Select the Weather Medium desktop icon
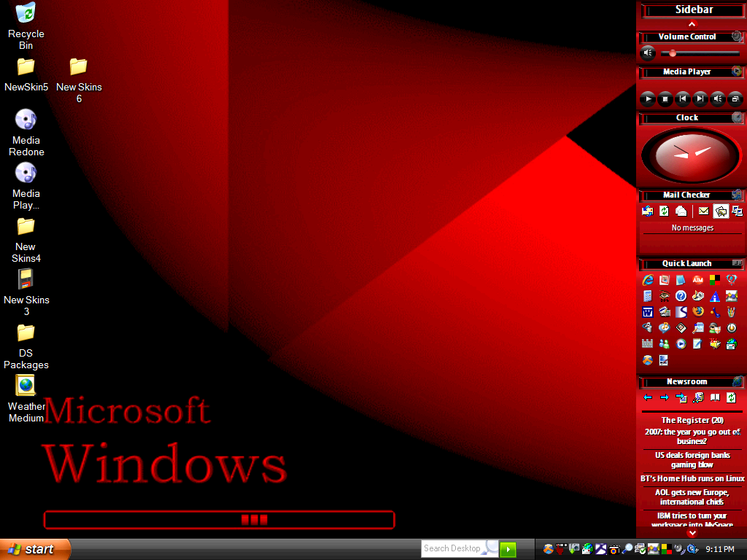The width and height of the screenshot is (747, 560). pos(26,399)
